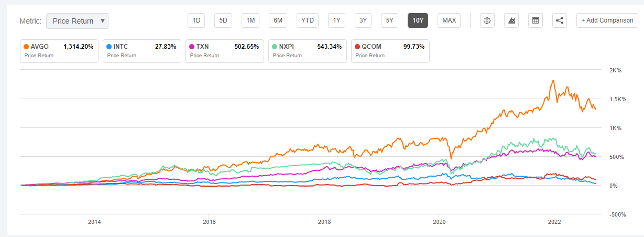Select the 1M time range
The image size is (644, 237).
250,20
